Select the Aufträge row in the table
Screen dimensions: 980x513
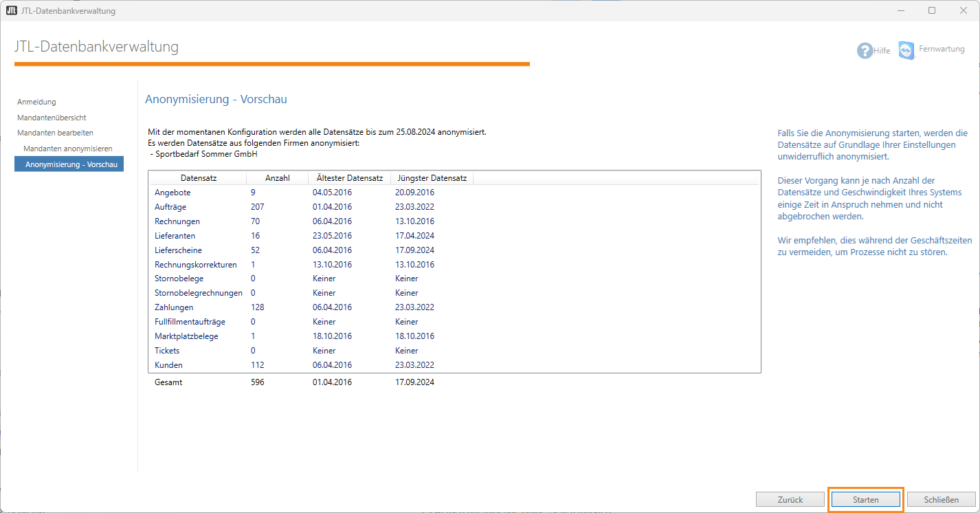coord(170,207)
